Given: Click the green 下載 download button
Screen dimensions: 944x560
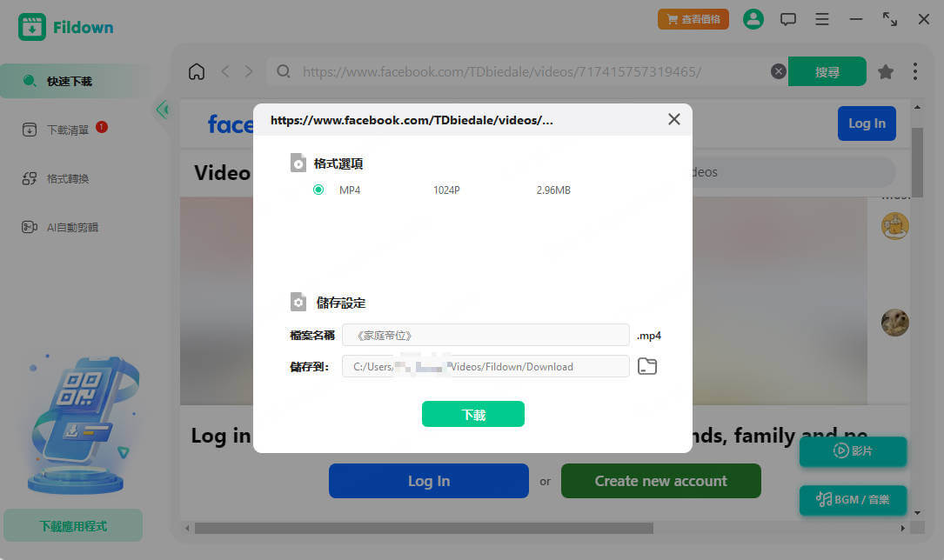Looking at the screenshot, I should point(473,414).
